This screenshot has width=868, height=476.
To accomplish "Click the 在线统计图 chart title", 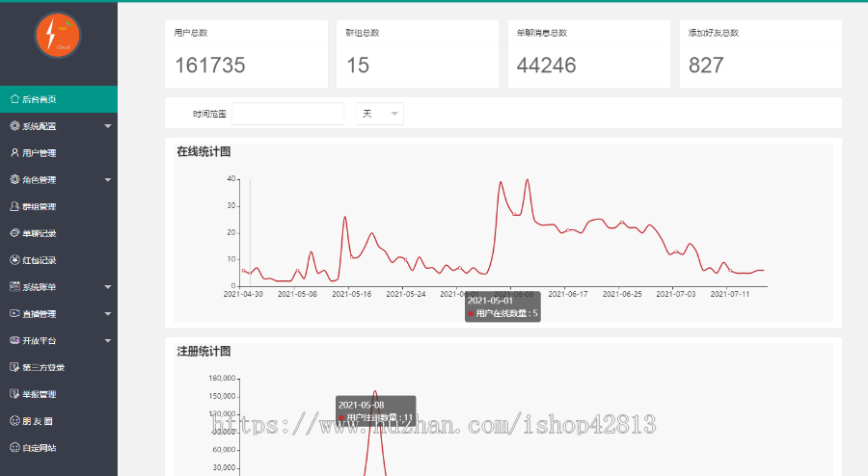I will [x=203, y=151].
